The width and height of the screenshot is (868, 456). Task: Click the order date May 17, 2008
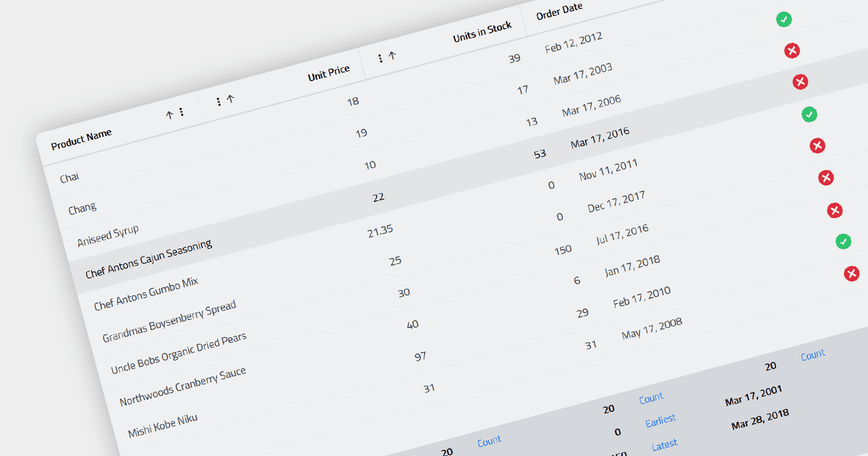[652, 328]
